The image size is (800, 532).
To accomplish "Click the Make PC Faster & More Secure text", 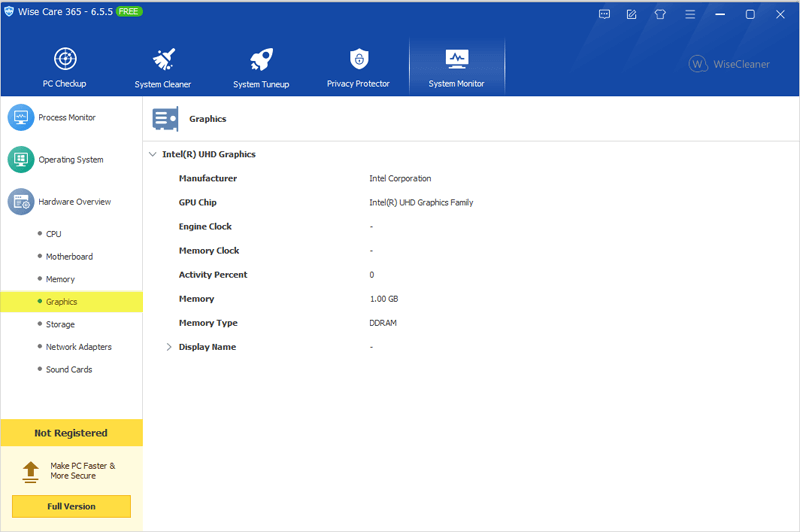I will (x=83, y=471).
